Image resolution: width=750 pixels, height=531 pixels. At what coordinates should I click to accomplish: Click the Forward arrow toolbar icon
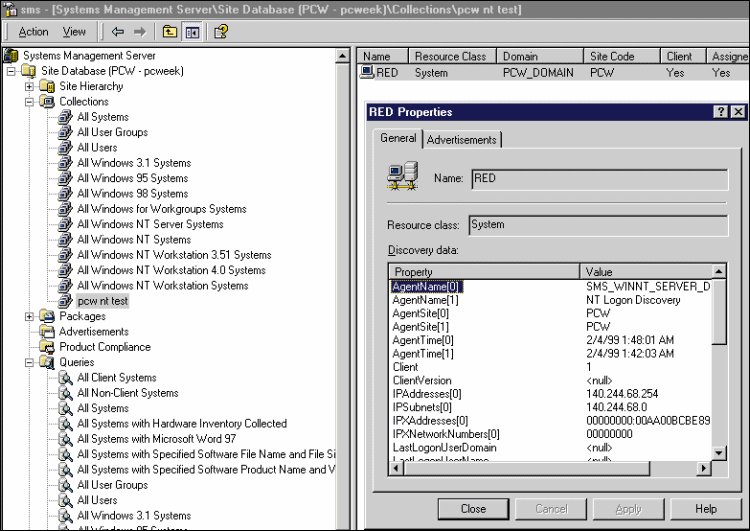pos(140,32)
